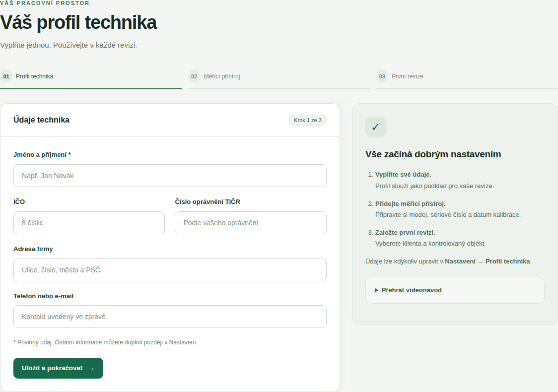Click the Povinný údaj footnote text
558x392 pixels.
(x=105, y=342)
